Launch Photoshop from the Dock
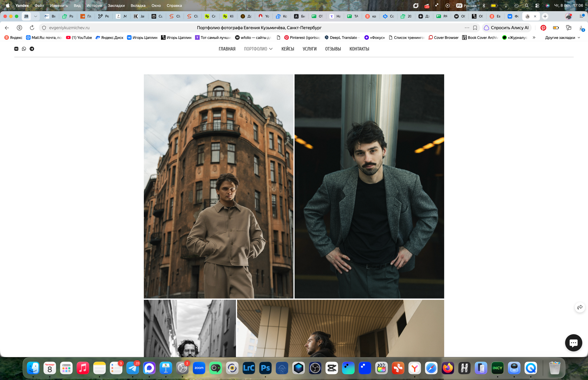 (265, 368)
